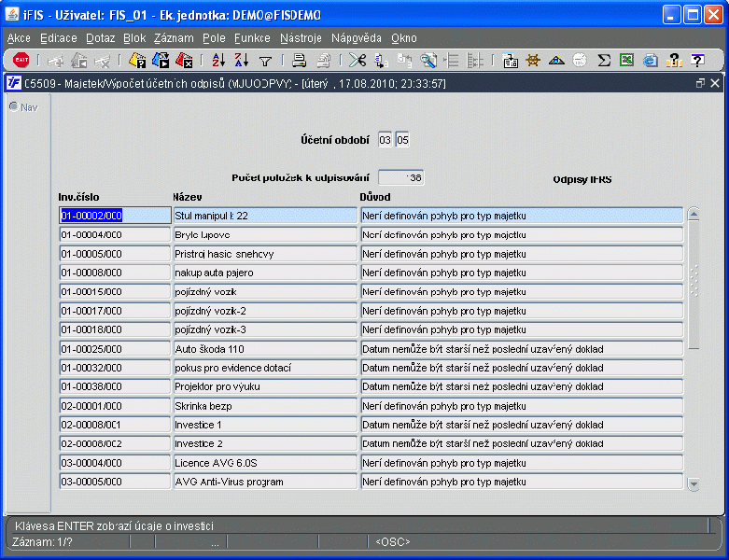Click the vertical scrollbar thumb
The image size is (729, 560).
(x=694, y=284)
